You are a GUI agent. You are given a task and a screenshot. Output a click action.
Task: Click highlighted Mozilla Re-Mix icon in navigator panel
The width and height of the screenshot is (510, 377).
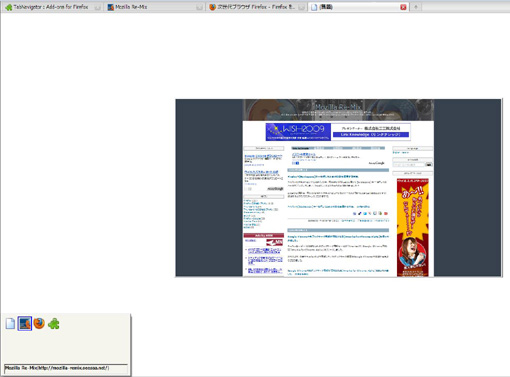click(x=25, y=323)
